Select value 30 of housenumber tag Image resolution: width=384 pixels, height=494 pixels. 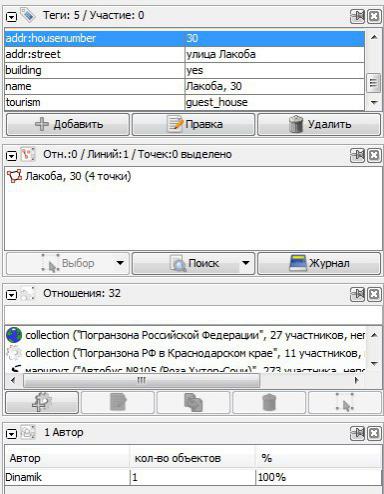[x=274, y=38]
